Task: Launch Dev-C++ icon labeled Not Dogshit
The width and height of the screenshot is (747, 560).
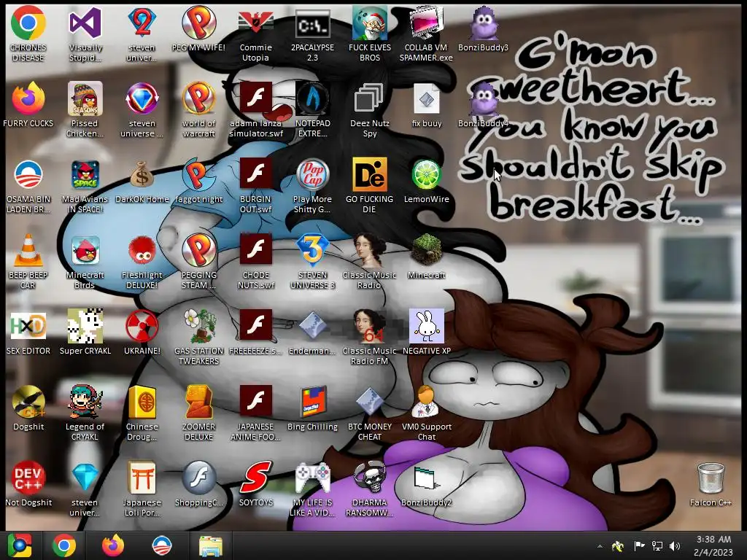Action: click(28, 477)
